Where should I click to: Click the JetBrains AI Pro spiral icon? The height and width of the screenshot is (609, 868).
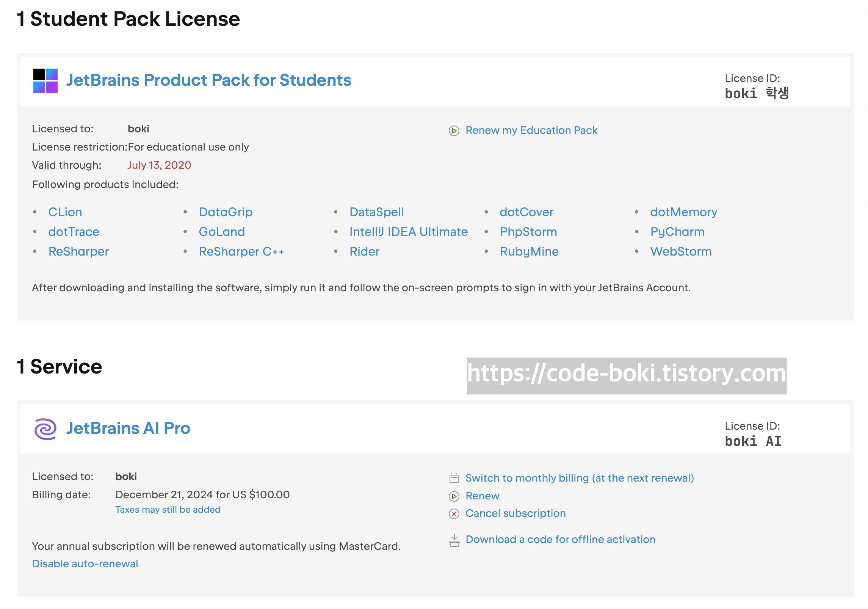[45, 429]
